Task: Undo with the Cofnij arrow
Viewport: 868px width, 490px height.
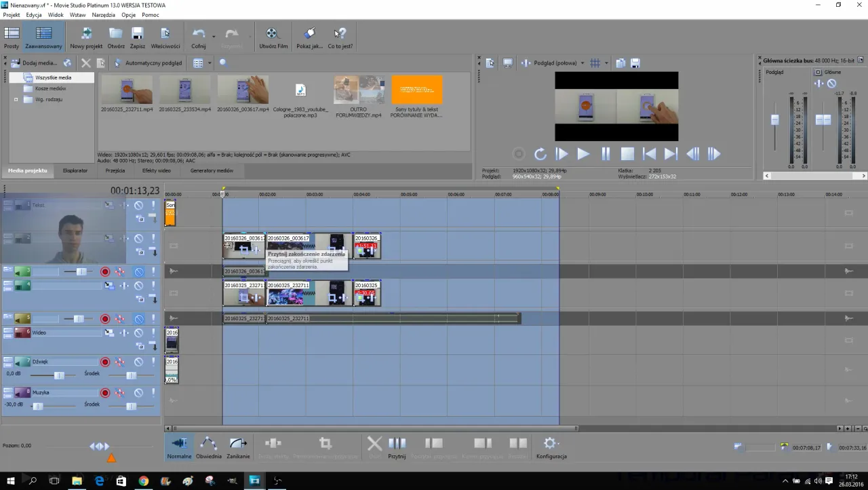Action: [199, 38]
